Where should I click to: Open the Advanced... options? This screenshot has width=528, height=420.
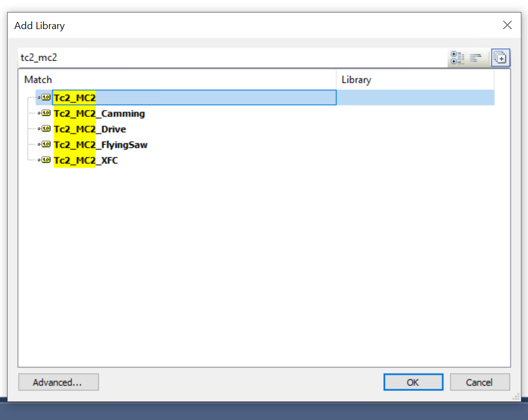59,382
